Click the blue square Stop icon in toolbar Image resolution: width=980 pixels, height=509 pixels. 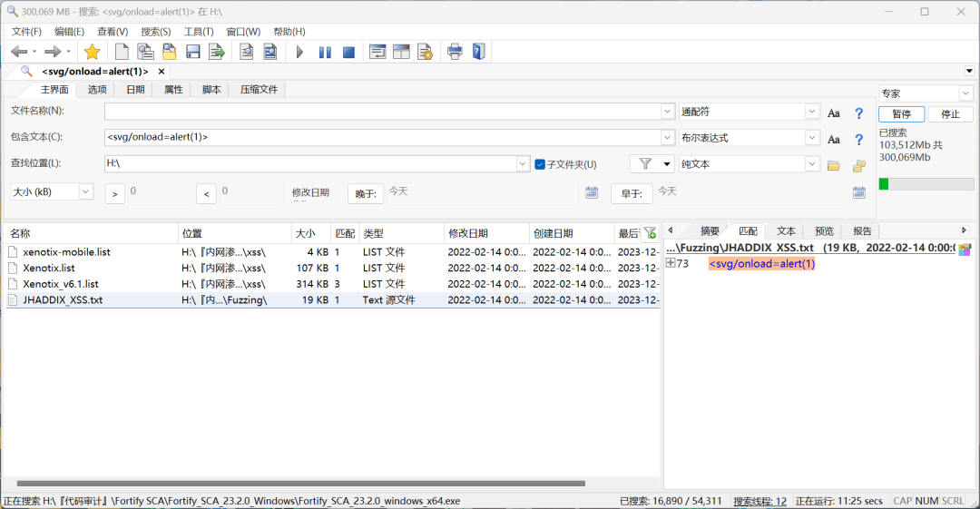pos(348,53)
